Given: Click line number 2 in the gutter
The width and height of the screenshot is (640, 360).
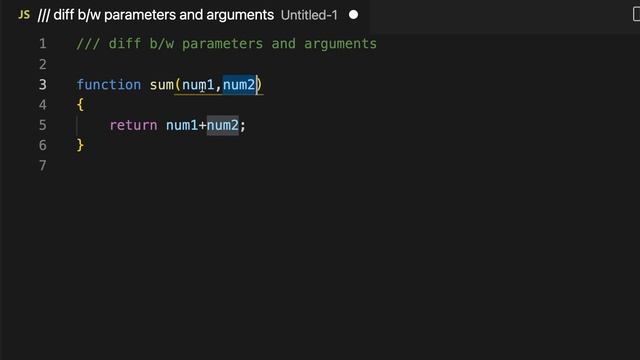Looking at the screenshot, I should (42, 64).
